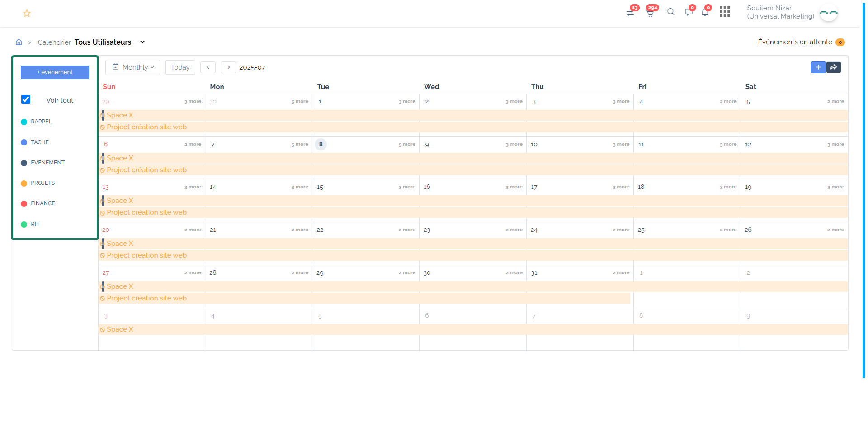Image resolution: width=868 pixels, height=427 pixels.
Task: Click the + évènement button
Action: [x=55, y=72]
